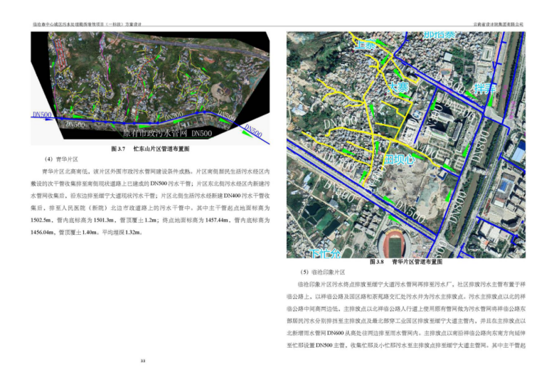The width and height of the screenshot is (554, 392).
Task: Click header title "临沧市中心城区污水处理提质增效项目"
Action: (x=67, y=24)
